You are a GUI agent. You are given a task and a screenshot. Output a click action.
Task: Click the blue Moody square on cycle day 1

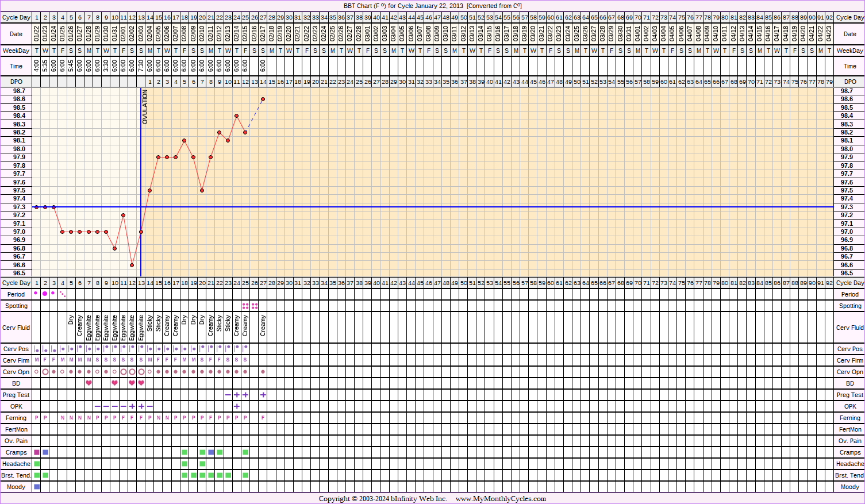click(x=37, y=487)
